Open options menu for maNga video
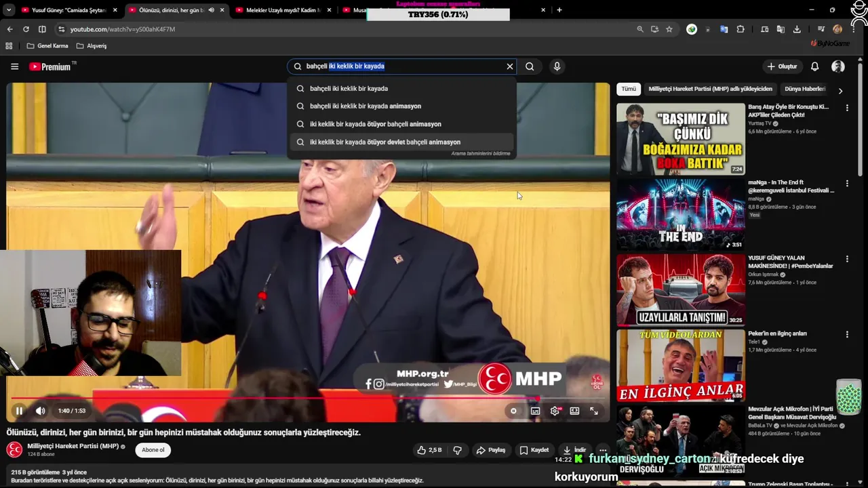The height and width of the screenshot is (488, 868). click(x=846, y=183)
